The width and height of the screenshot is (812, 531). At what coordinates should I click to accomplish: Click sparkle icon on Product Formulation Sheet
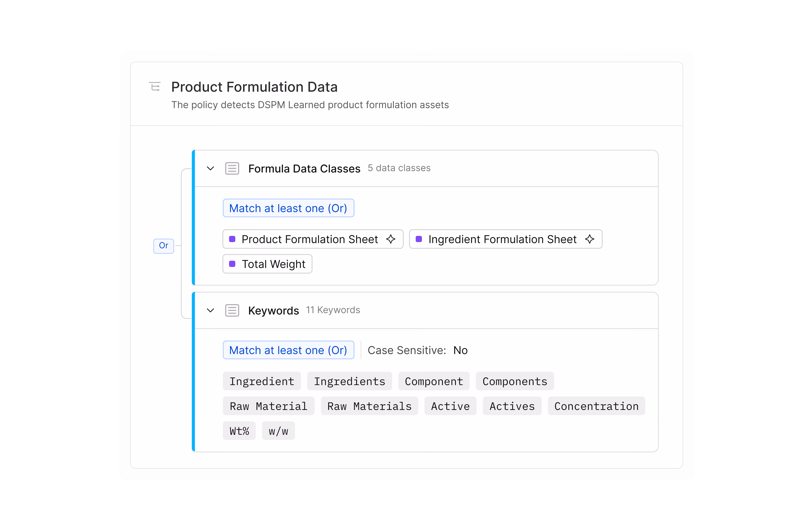pyautogui.click(x=391, y=239)
